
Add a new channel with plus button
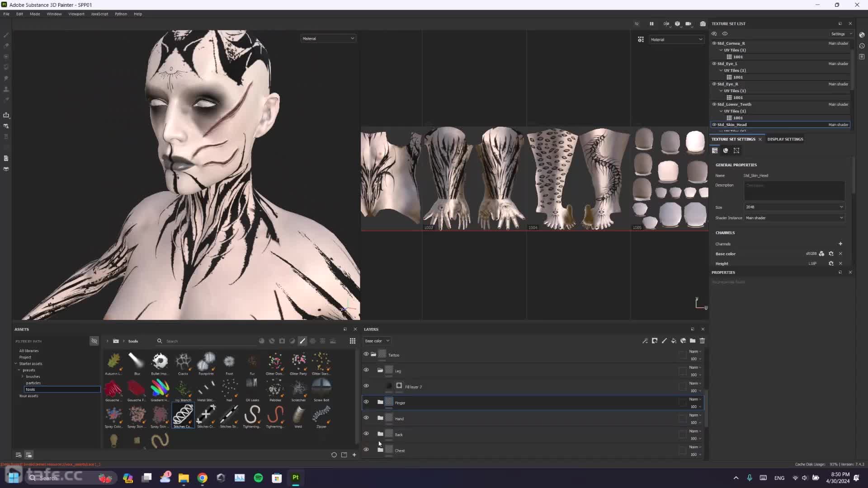(840, 244)
